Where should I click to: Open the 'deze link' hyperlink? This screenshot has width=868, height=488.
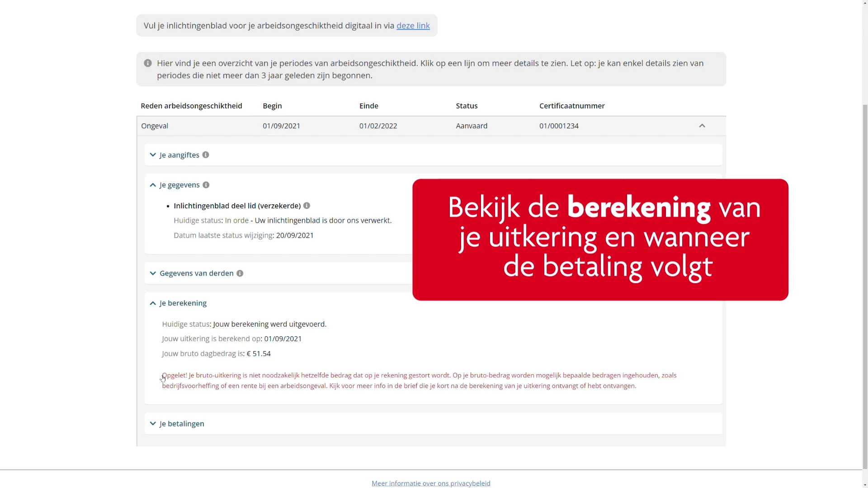[x=413, y=26]
